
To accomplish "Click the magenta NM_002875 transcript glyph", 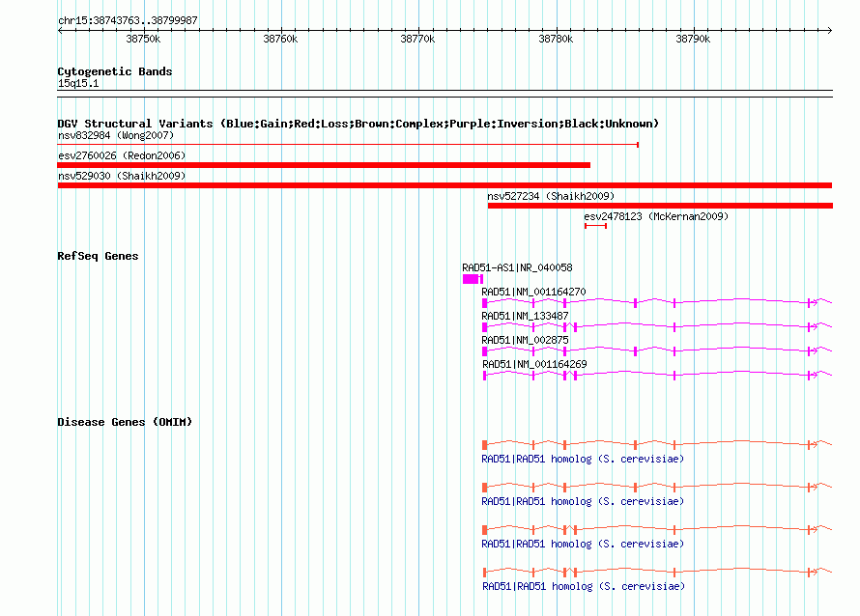I will click(657, 350).
